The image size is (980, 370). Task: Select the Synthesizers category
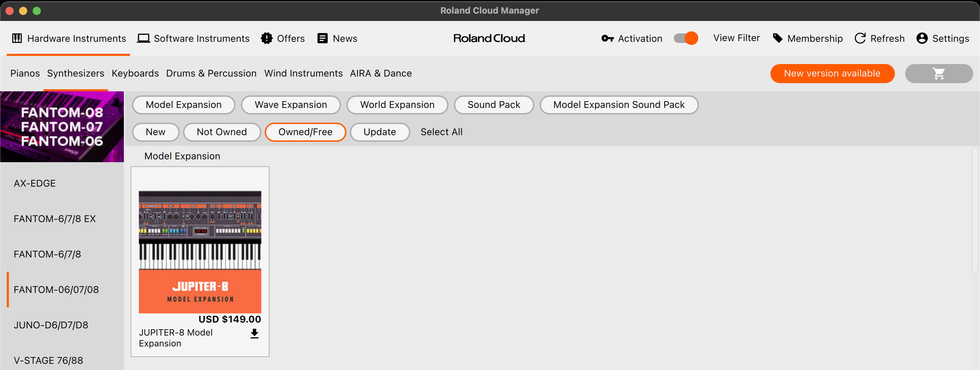76,74
